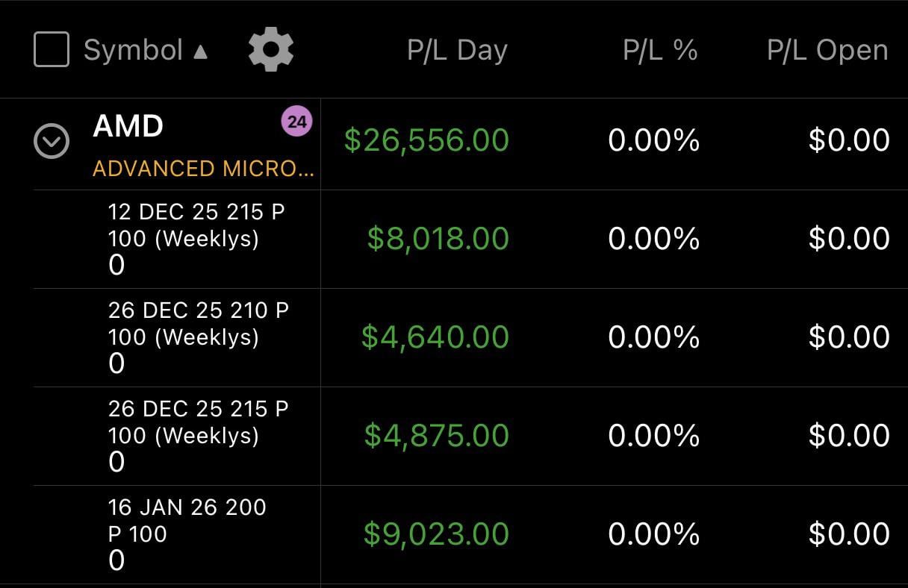Click the $4,640.00 P/L Day value
Screen dimensions: 908x588
[435, 337]
